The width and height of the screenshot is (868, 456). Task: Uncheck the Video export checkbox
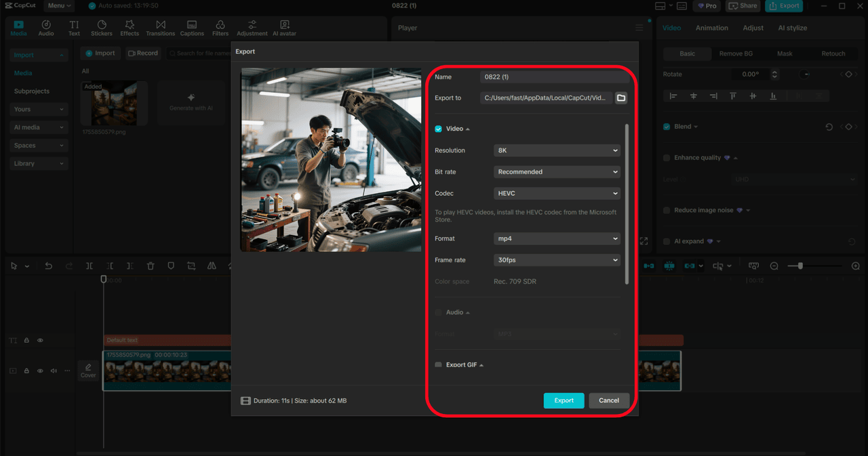coord(438,129)
